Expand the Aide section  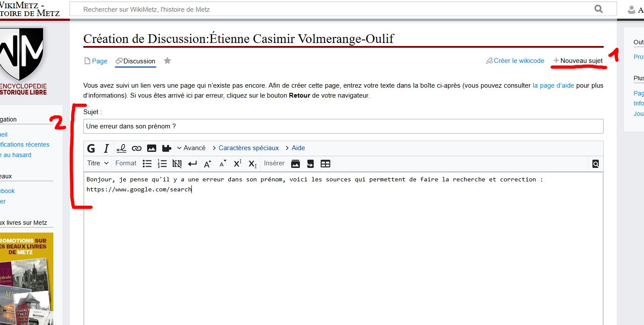[298, 148]
